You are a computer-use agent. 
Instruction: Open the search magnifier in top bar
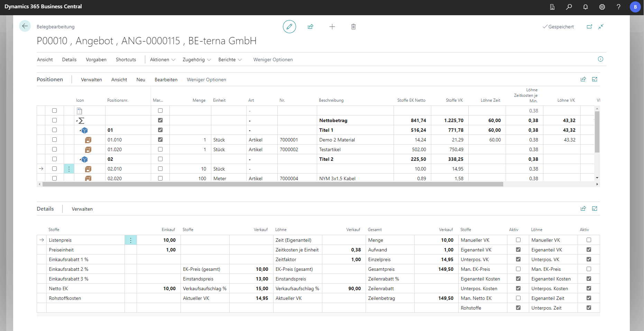pos(569,7)
